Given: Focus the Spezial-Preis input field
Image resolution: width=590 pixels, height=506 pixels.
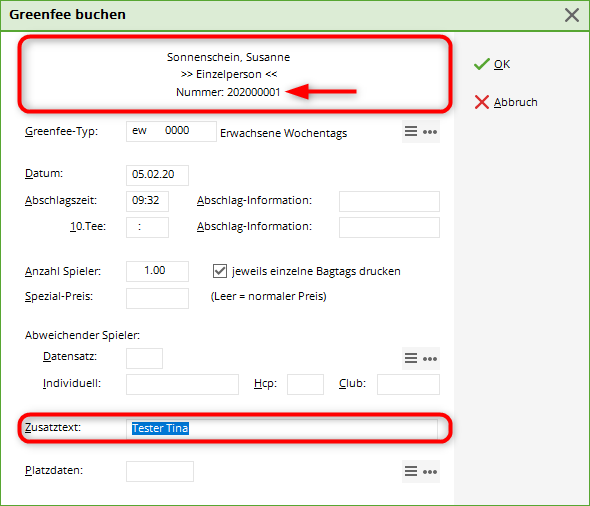Looking at the screenshot, I should [157, 298].
